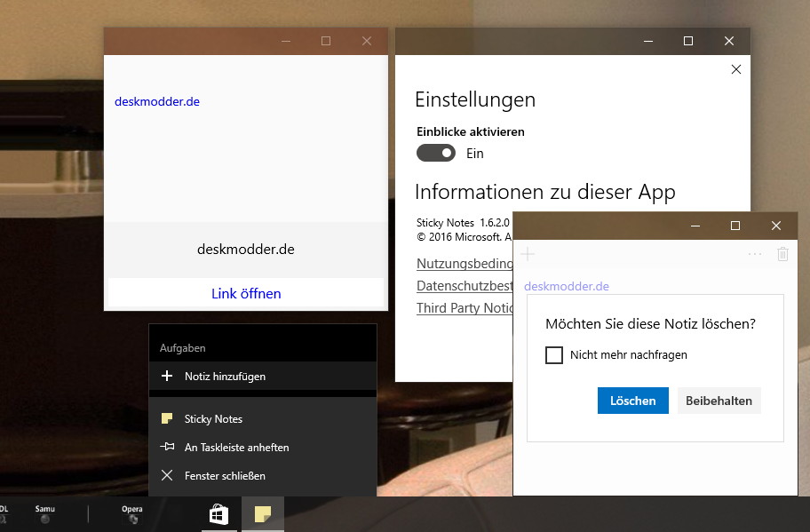810x532 pixels.
Task: Open the Nutzungsbedingungen link in settings
Action: click(465, 264)
